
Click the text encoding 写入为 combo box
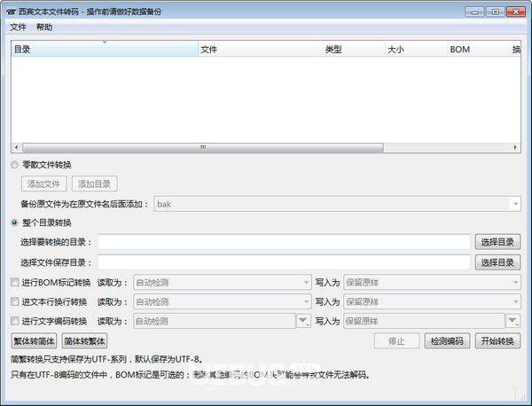coord(424,321)
